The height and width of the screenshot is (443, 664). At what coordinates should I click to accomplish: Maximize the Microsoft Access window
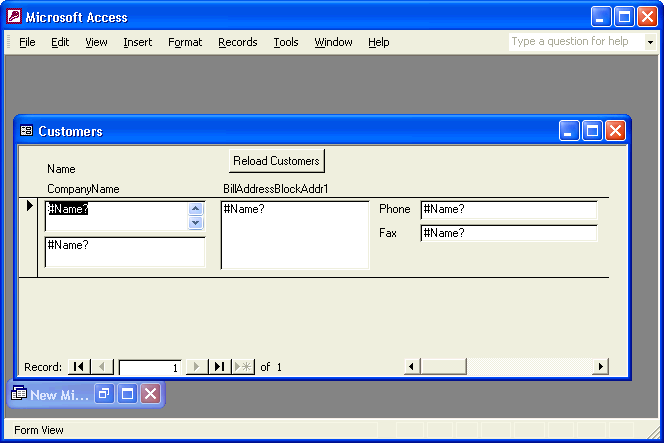point(624,17)
